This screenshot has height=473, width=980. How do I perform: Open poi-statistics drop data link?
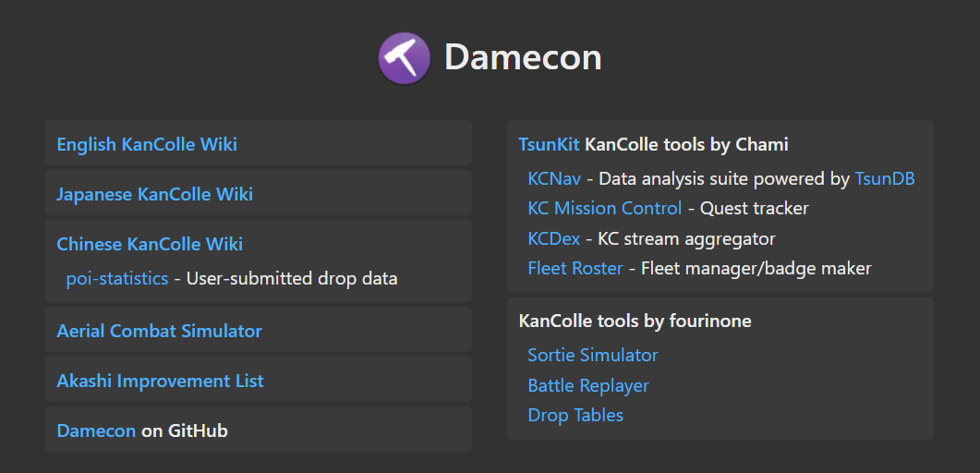click(x=117, y=278)
